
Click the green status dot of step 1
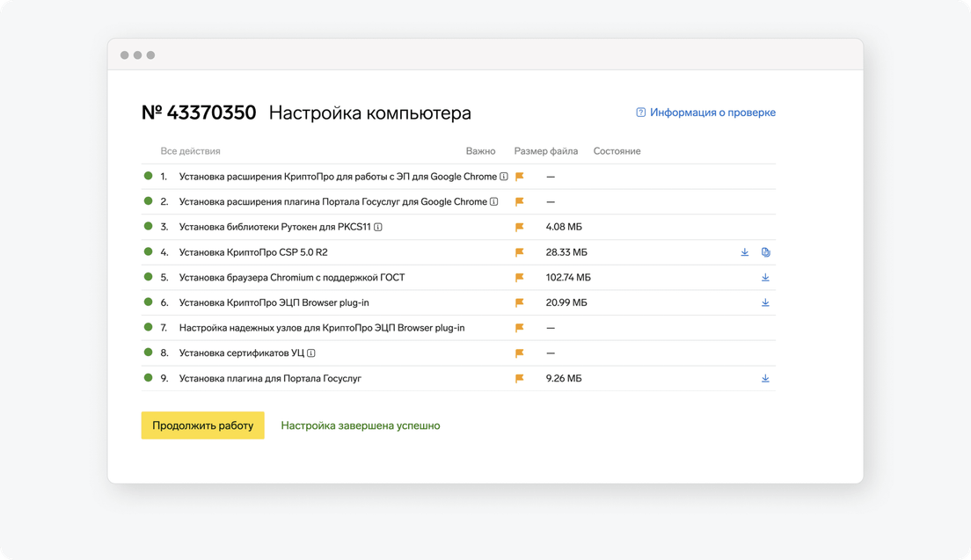(x=149, y=177)
